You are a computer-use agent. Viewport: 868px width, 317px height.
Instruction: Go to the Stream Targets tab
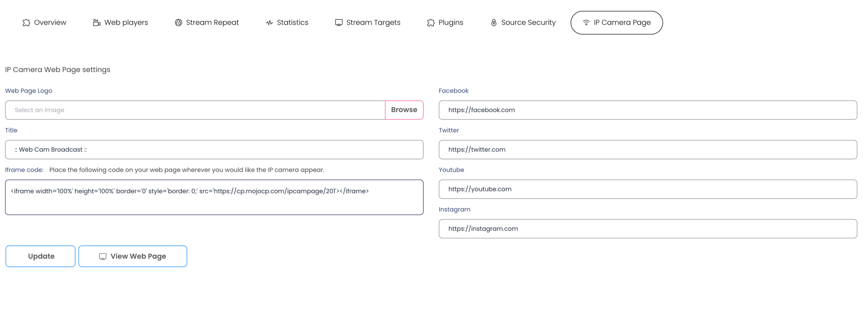coord(368,23)
